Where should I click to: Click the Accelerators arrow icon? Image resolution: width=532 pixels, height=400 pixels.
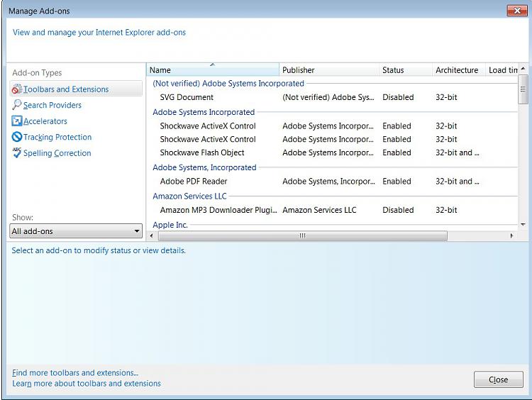(x=16, y=121)
